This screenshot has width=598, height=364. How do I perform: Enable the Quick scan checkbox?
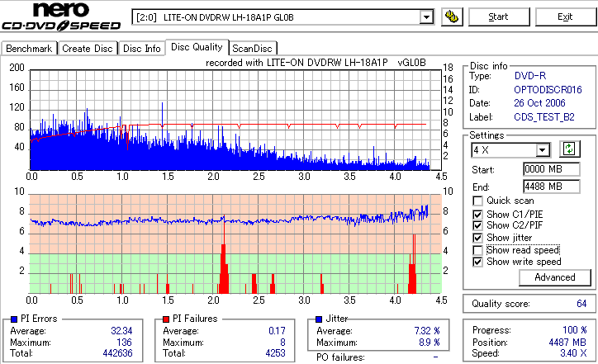tap(477, 201)
